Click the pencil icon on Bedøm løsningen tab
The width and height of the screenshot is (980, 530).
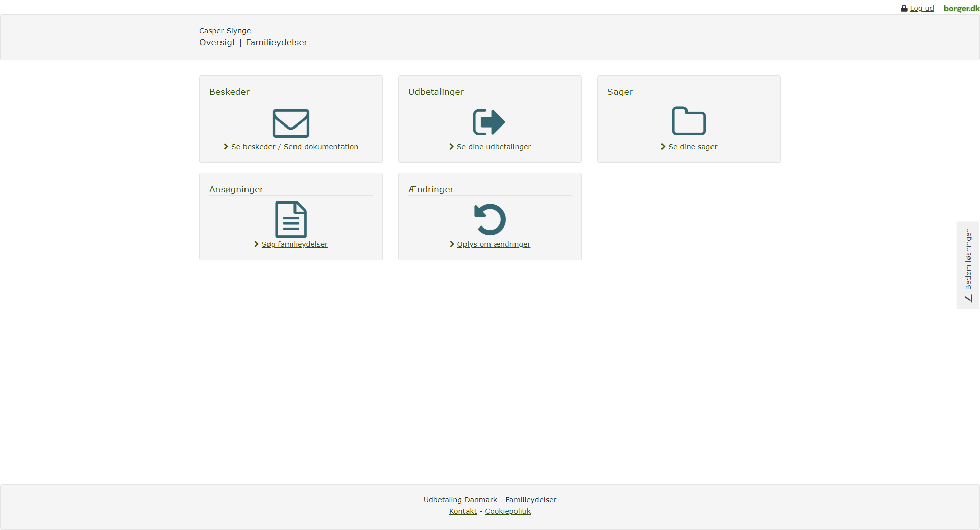pos(968,298)
